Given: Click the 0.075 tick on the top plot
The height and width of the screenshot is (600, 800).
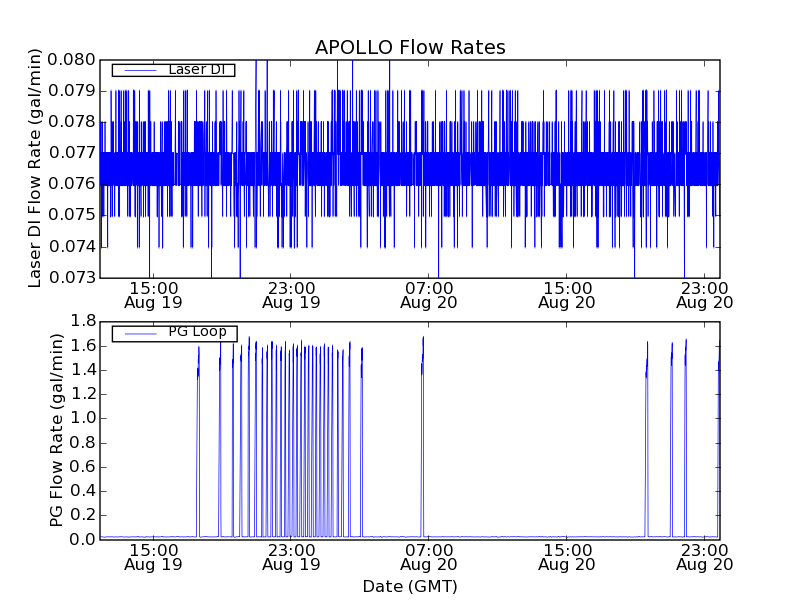Looking at the screenshot, I should tap(71, 215).
